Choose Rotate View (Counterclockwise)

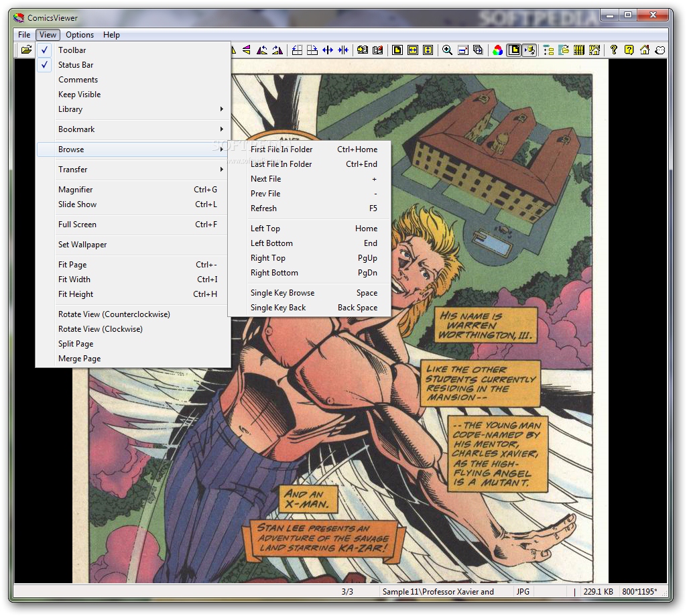click(x=133, y=314)
